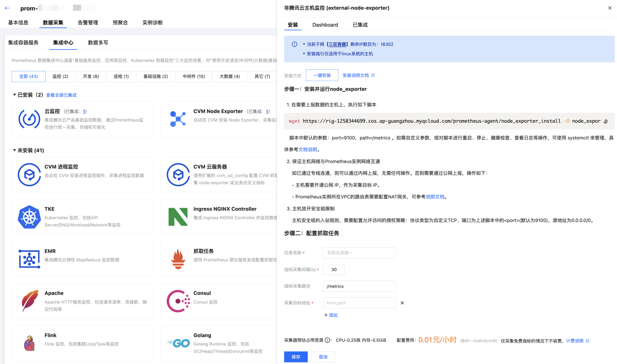Switch to the Dashboard tab
Viewport: 617px width, 364px height.
point(325,25)
